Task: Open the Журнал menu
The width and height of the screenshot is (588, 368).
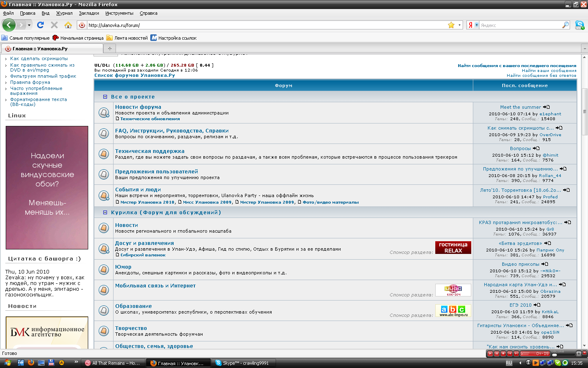Action: pos(64,13)
